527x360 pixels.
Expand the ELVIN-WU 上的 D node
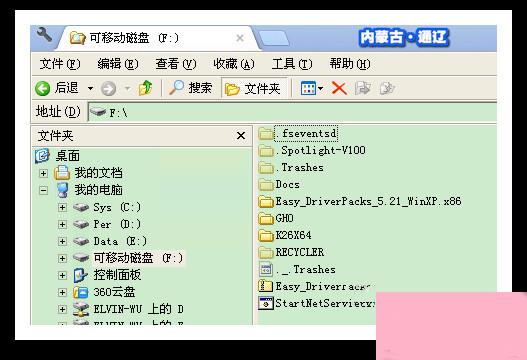(x=62, y=309)
